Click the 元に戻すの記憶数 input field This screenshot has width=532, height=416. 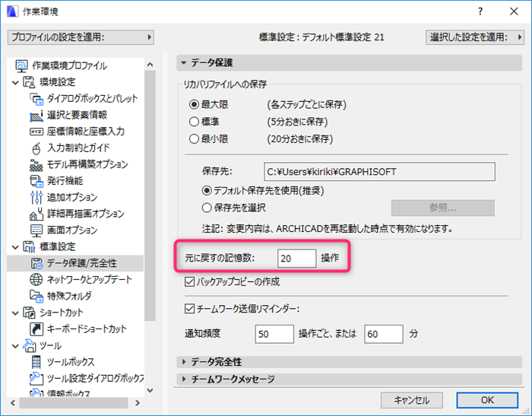click(x=297, y=259)
